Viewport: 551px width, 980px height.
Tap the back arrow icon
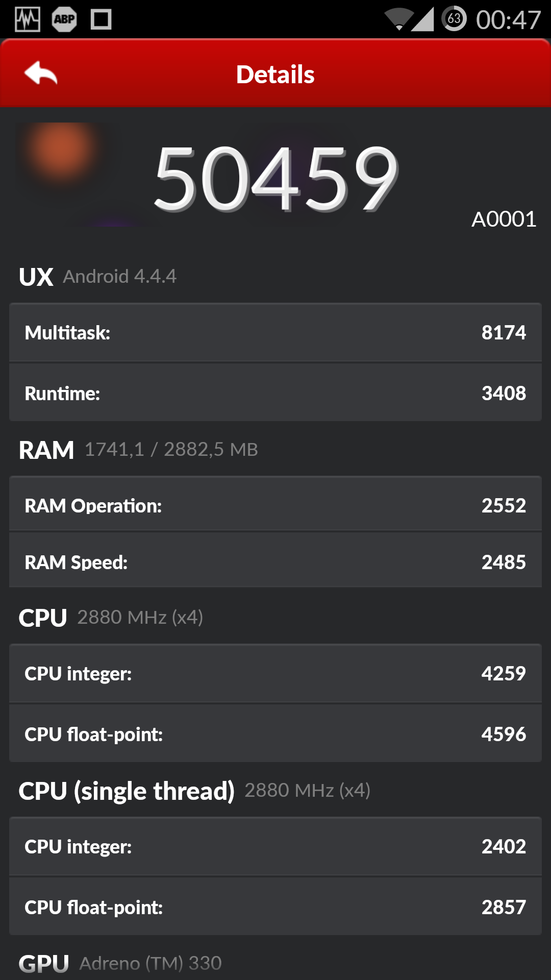tap(41, 73)
